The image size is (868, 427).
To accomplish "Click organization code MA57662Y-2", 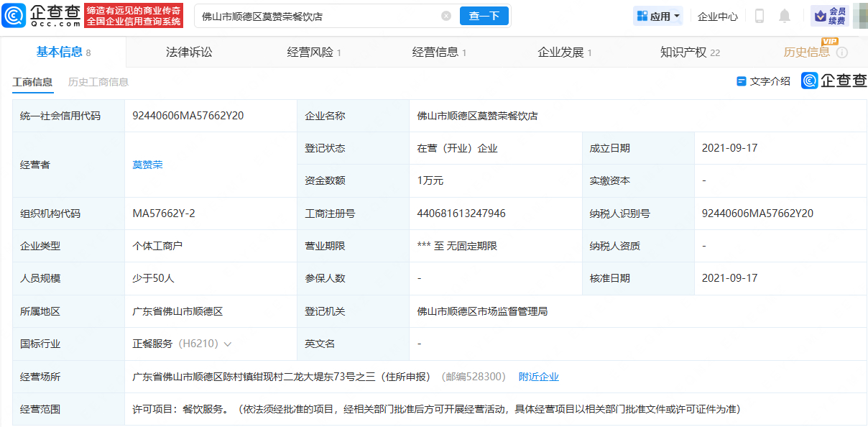I will 164,213.
